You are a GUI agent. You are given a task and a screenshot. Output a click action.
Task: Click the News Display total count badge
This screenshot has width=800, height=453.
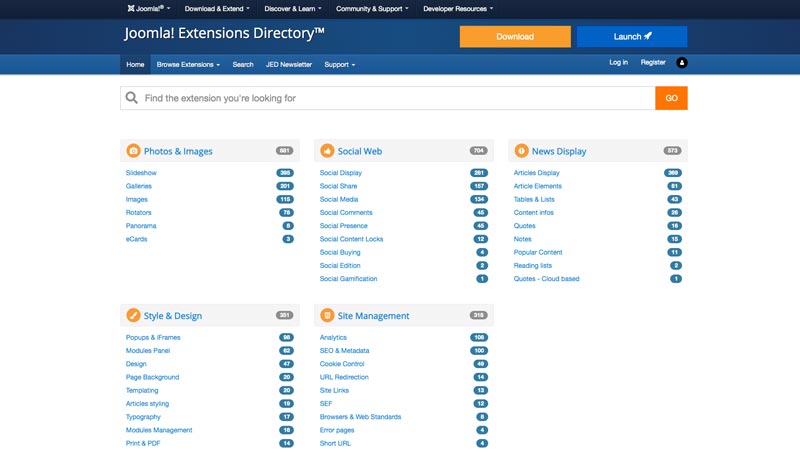pos(672,150)
